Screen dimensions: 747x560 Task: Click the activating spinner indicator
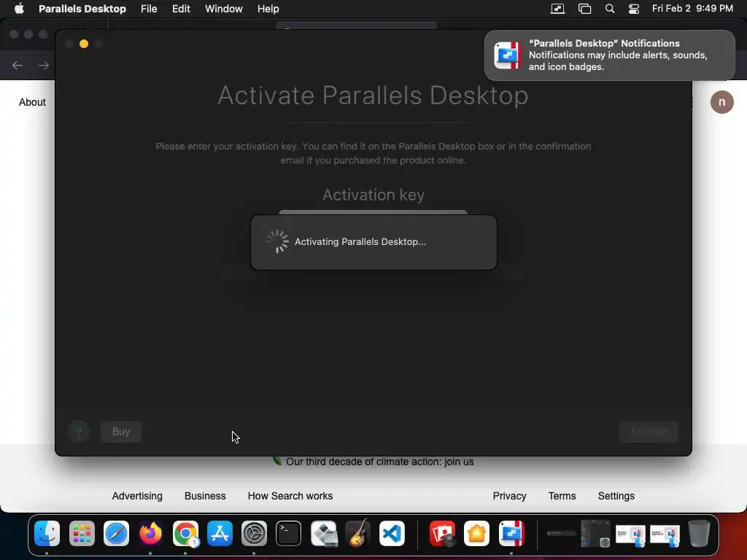[x=277, y=241]
